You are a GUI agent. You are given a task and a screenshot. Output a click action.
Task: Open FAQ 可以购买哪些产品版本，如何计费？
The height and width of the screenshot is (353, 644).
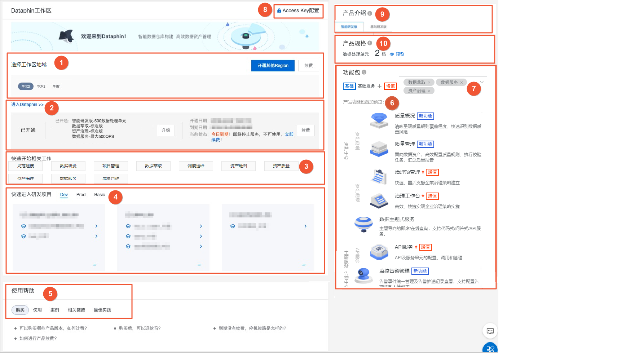coord(53,328)
